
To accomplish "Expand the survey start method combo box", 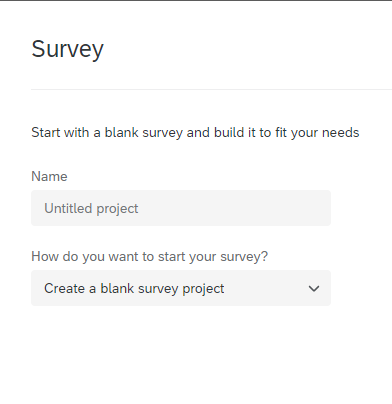I will tap(181, 288).
